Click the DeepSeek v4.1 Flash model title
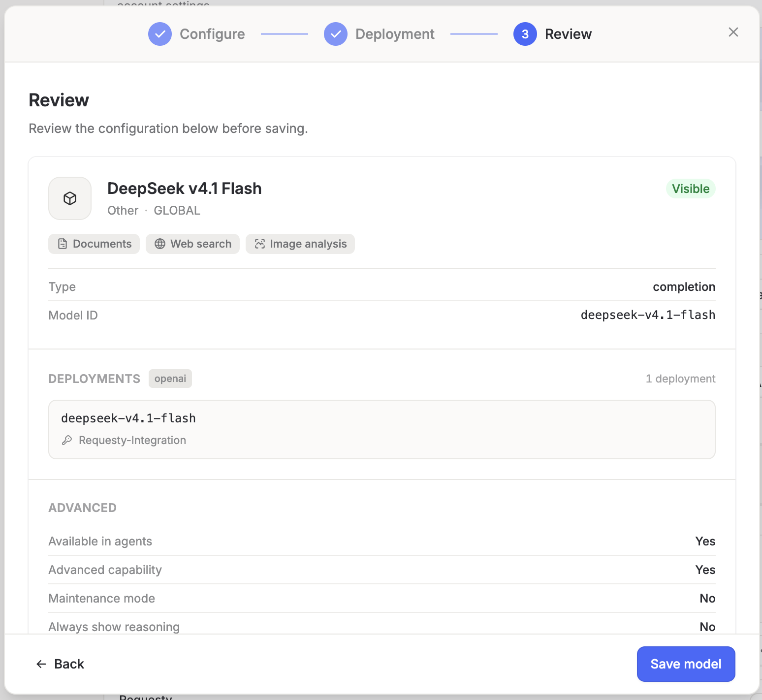This screenshot has height=700, width=762. point(185,189)
